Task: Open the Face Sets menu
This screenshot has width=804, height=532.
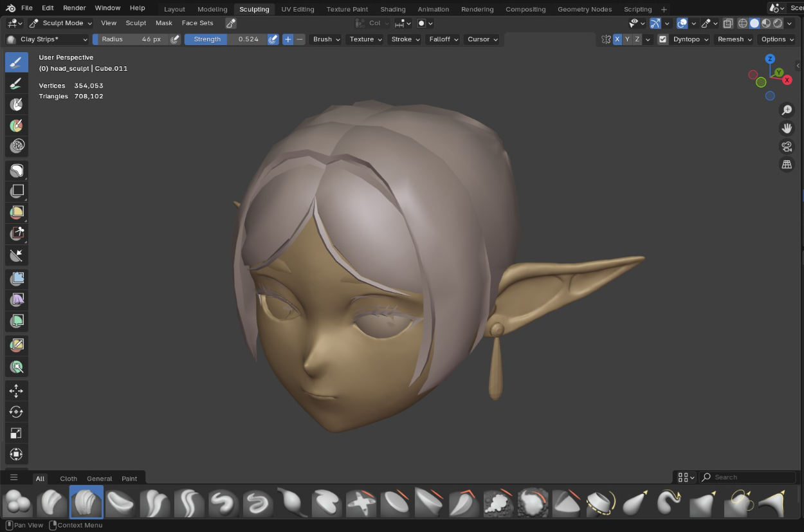Action: point(197,23)
